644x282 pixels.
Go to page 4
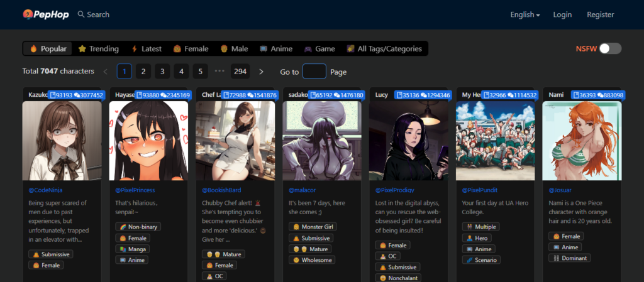coord(181,72)
